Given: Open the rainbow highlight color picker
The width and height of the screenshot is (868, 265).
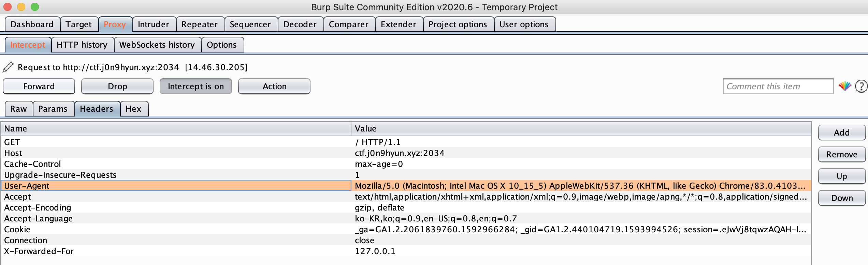Looking at the screenshot, I should 845,86.
